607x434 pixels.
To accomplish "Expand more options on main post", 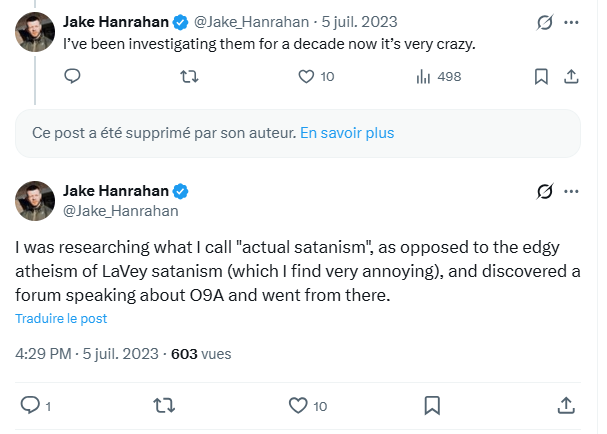I will [572, 191].
